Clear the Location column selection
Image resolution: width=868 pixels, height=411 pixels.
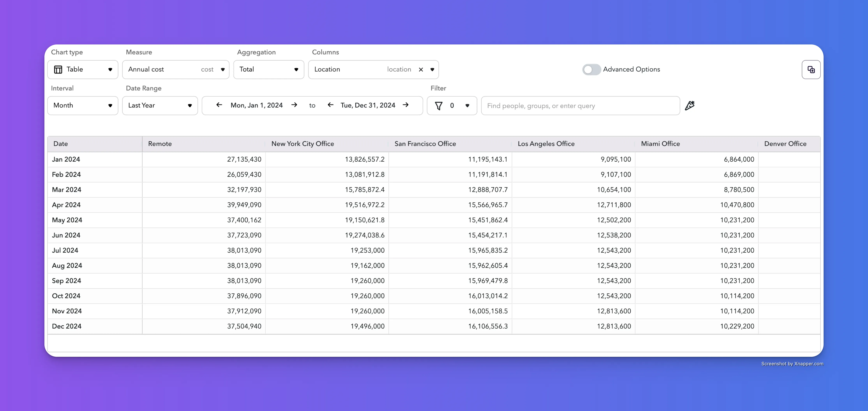tap(421, 69)
